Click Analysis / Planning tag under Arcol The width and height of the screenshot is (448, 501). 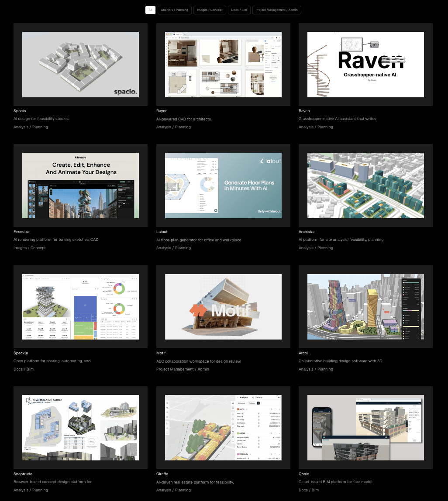[316, 369]
